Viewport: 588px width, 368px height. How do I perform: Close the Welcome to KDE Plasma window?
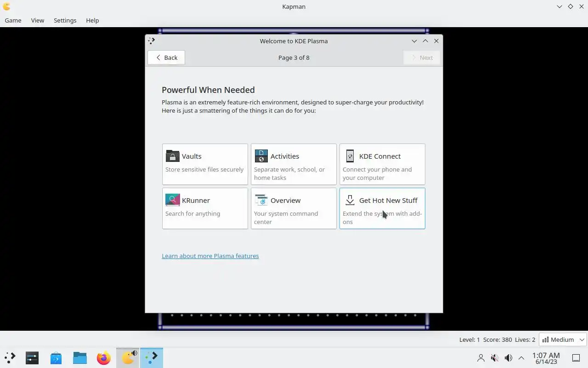436,41
